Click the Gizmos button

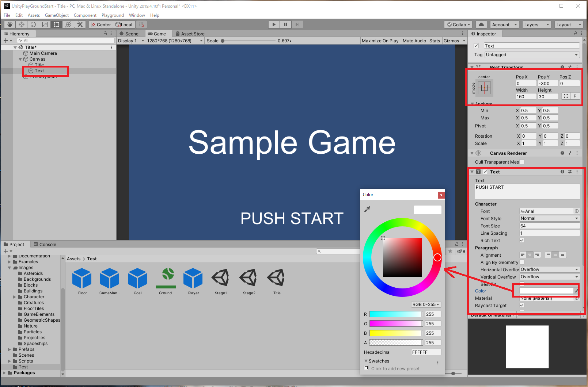coord(451,41)
